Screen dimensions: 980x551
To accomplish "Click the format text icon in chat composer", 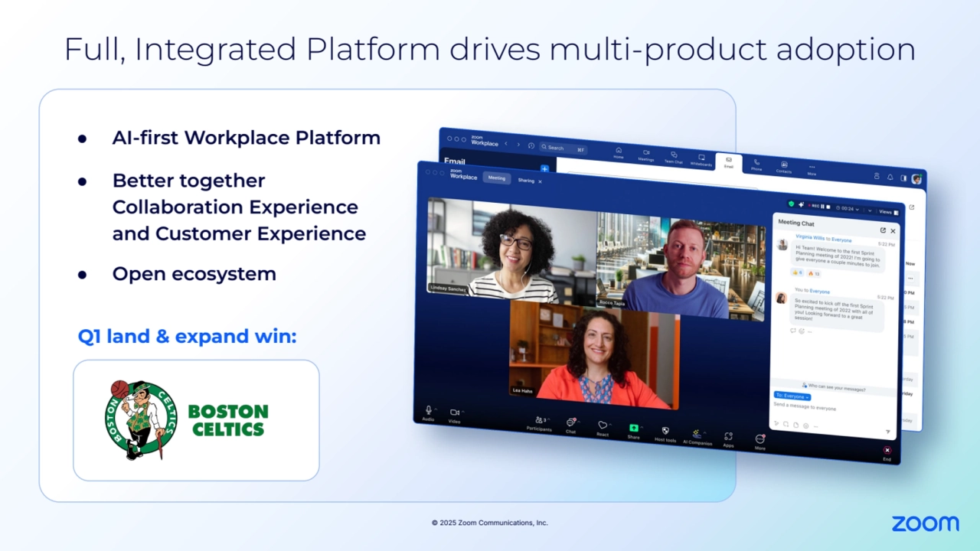I will [x=776, y=423].
